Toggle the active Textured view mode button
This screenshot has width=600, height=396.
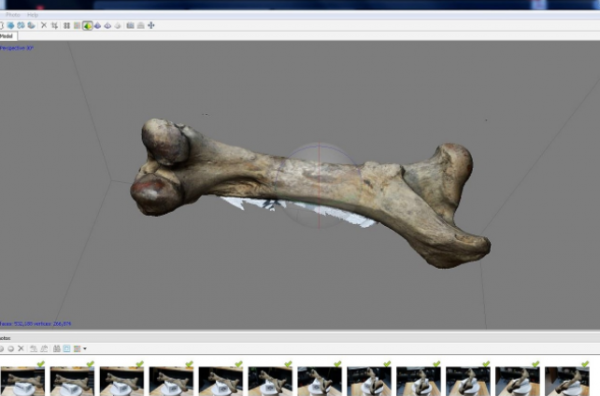(87, 26)
